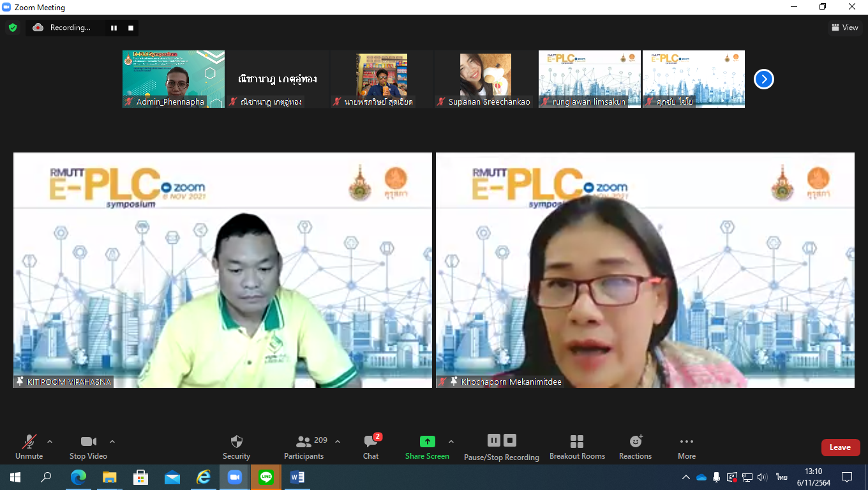868x490 pixels.
Task: Open Microsoft Store from taskbar
Action: point(140,477)
